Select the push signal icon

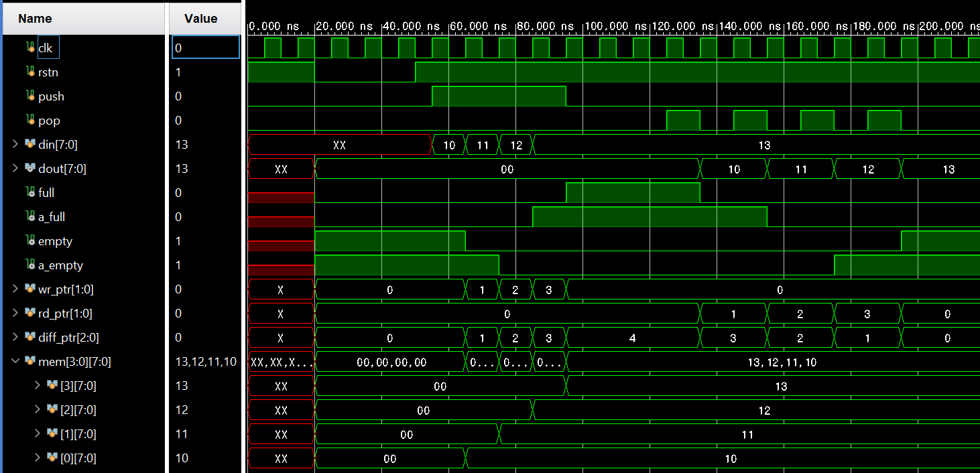pyautogui.click(x=30, y=96)
